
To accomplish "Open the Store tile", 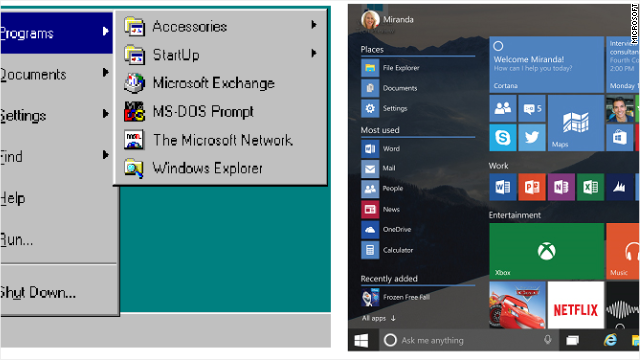I will (620, 138).
